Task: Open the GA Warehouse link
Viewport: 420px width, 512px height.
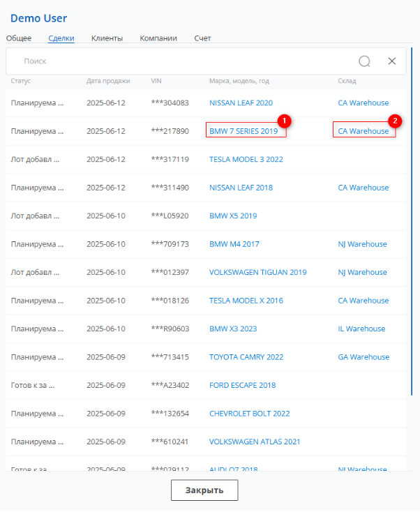Action: pos(363,357)
